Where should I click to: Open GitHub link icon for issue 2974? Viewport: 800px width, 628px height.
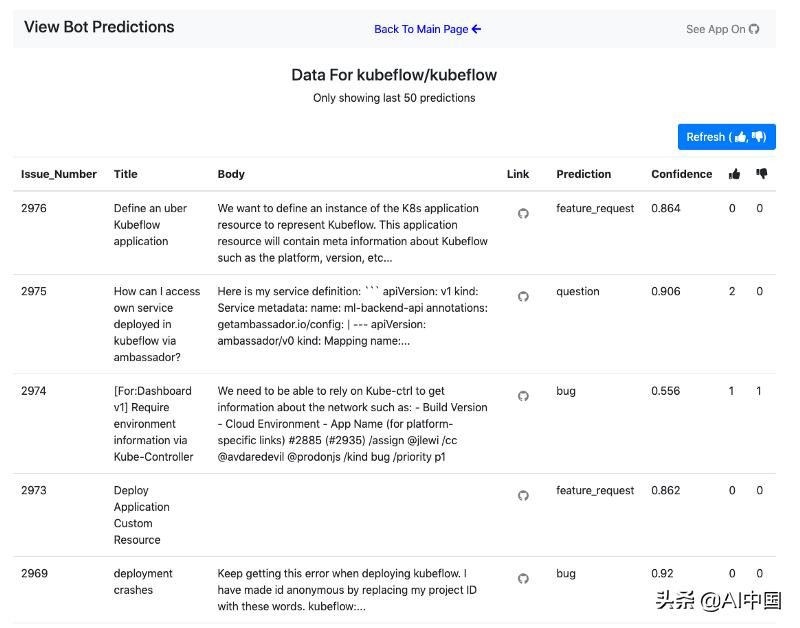(523, 396)
